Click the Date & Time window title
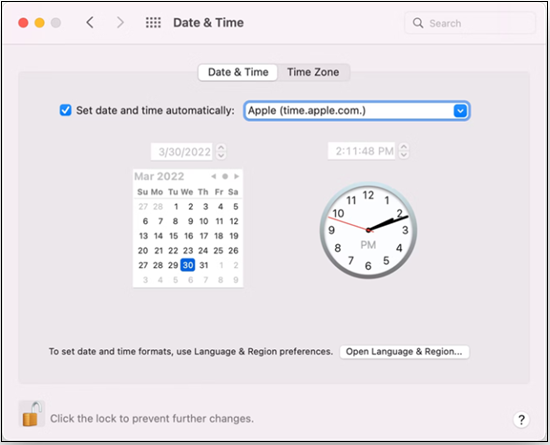Image resolution: width=550 pixels, height=445 pixels. (x=208, y=23)
